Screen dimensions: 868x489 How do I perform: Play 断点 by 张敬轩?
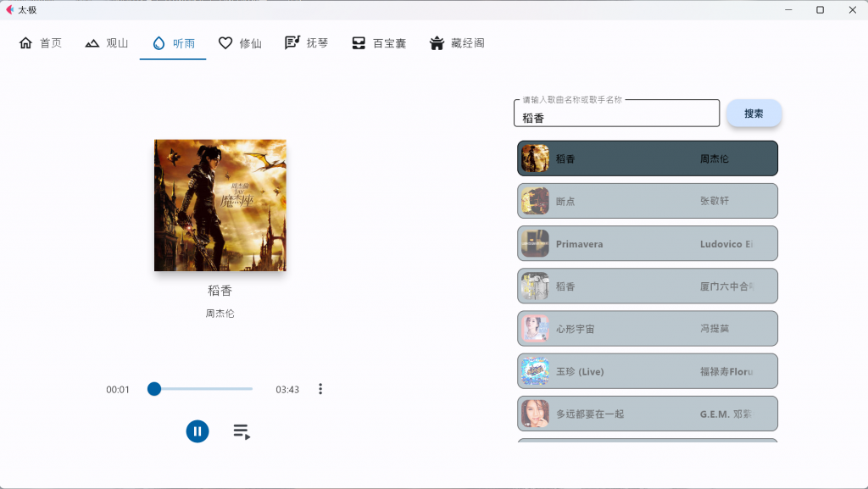pyautogui.click(x=648, y=201)
